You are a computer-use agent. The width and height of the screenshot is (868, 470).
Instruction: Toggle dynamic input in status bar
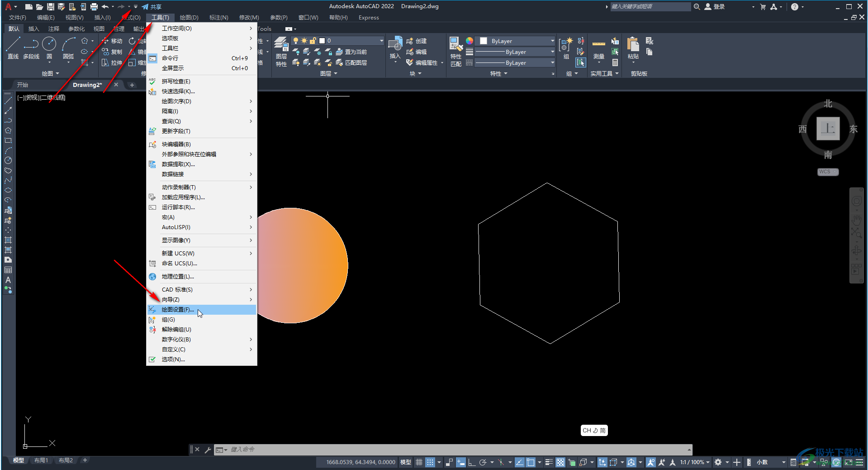point(460,462)
